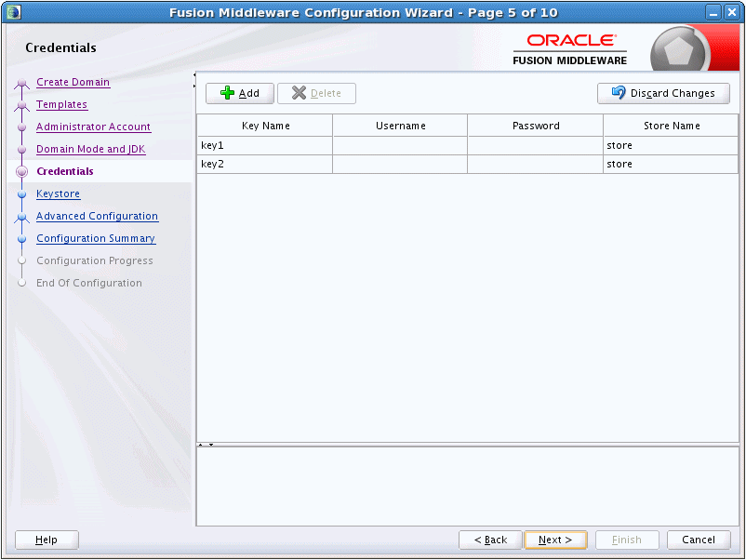This screenshot has height=560, width=746.
Task: Click the Back button
Action: click(490, 540)
